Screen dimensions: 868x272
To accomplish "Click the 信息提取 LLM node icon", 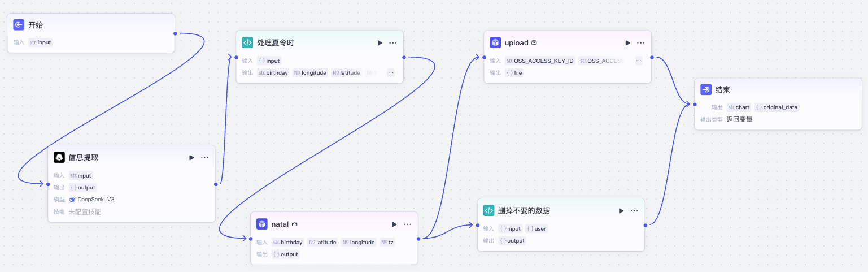I will (x=59, y=157).
